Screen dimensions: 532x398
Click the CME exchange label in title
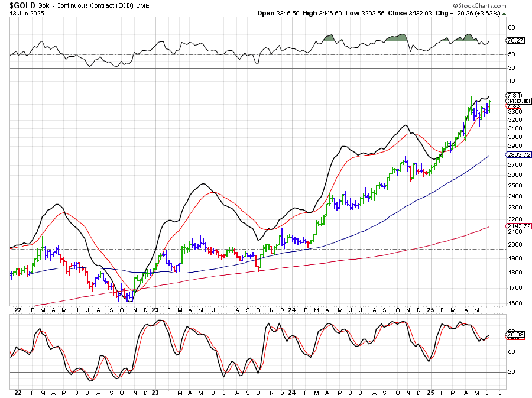[142, 5]
